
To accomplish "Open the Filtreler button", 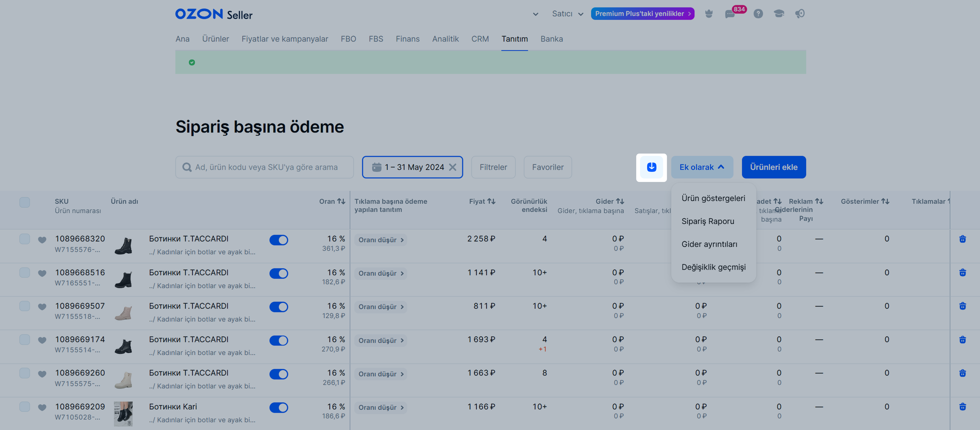I will (x=493, y=167).
